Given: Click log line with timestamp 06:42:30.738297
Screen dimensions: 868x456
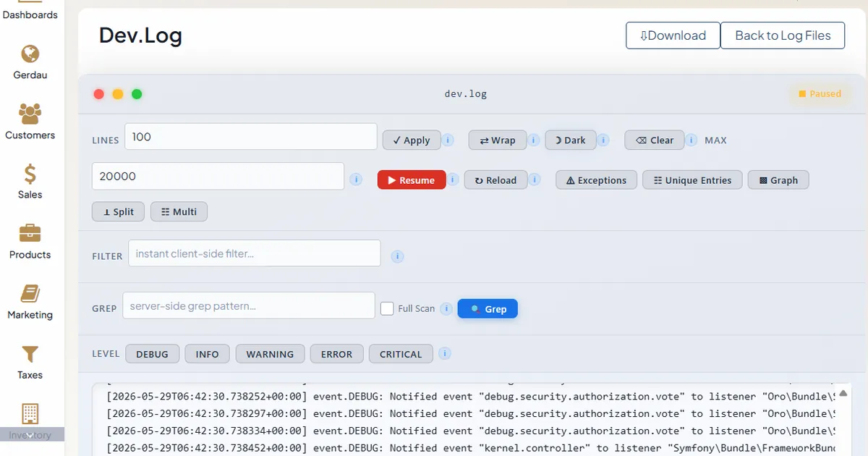Looking at the screenshot, I should 470,413.
